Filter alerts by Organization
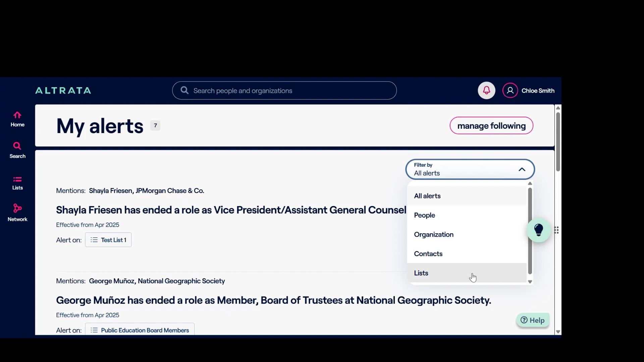 (x=434, y=235)
